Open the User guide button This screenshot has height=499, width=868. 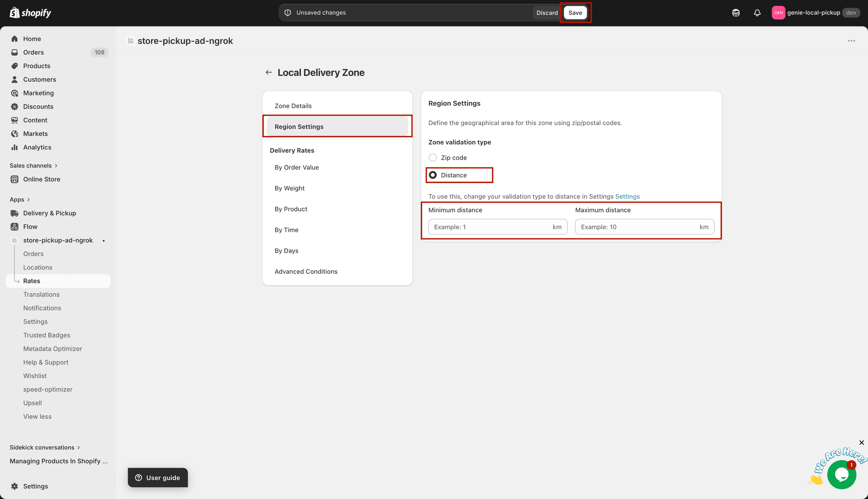point(158,478)
